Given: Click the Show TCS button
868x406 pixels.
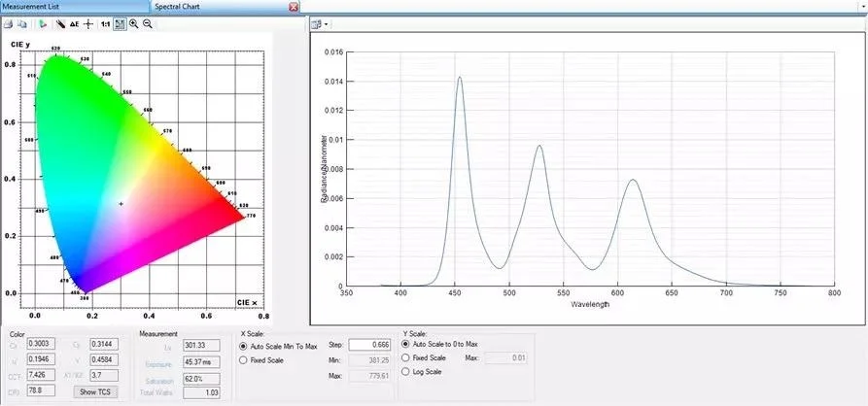Looking at the screenshot, I should tap(95, 391).
